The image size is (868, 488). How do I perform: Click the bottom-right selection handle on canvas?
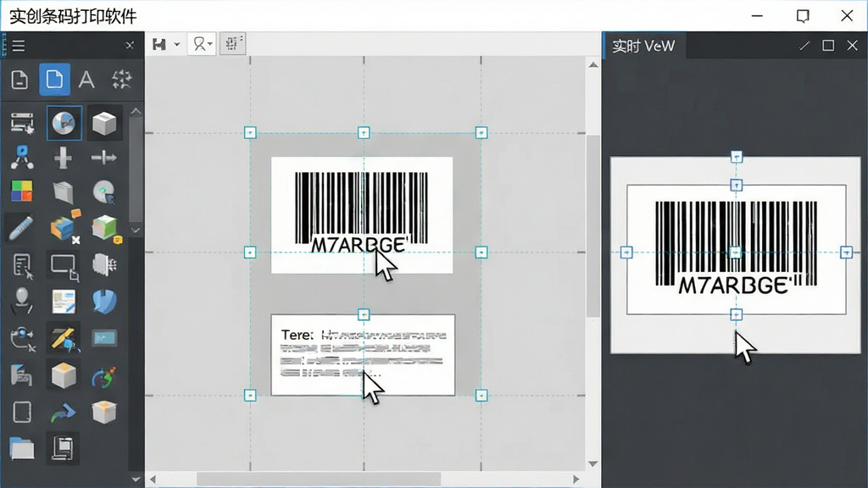coord(481,396)
